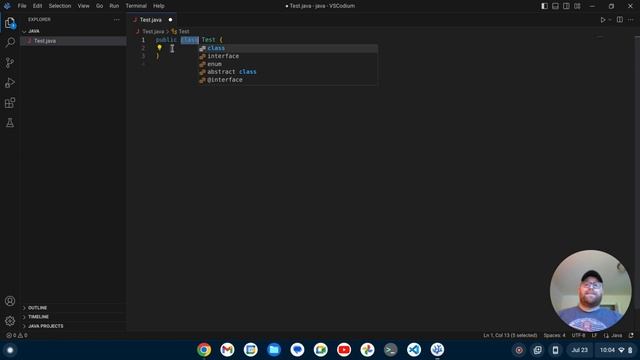Choose 'enum' from the suggestion list

click(288, 64)
